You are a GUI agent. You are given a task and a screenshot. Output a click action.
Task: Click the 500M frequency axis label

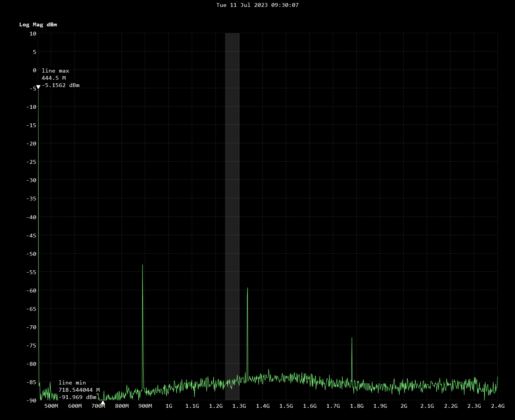51,406
